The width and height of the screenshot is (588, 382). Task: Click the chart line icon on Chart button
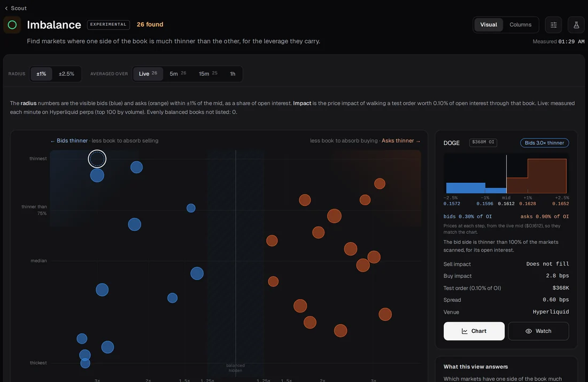click(465, 331)
